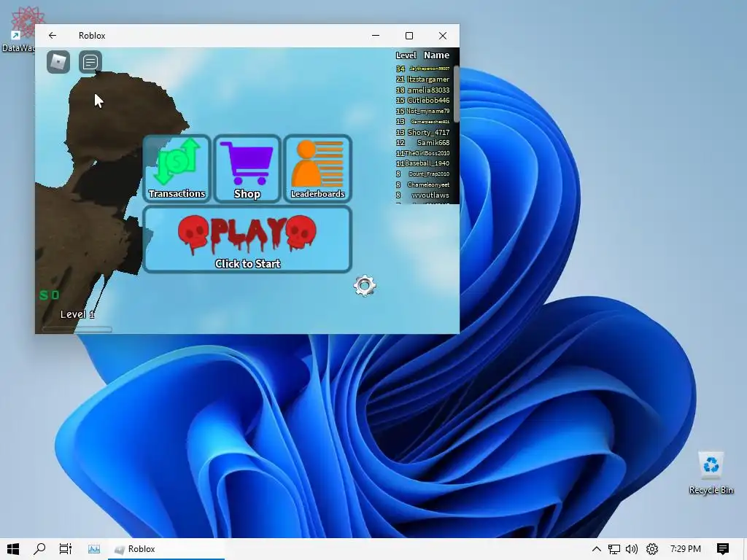Select the Recycle Bin desktop icon
This screenshot has width=747, height=560.
(711, 472)
